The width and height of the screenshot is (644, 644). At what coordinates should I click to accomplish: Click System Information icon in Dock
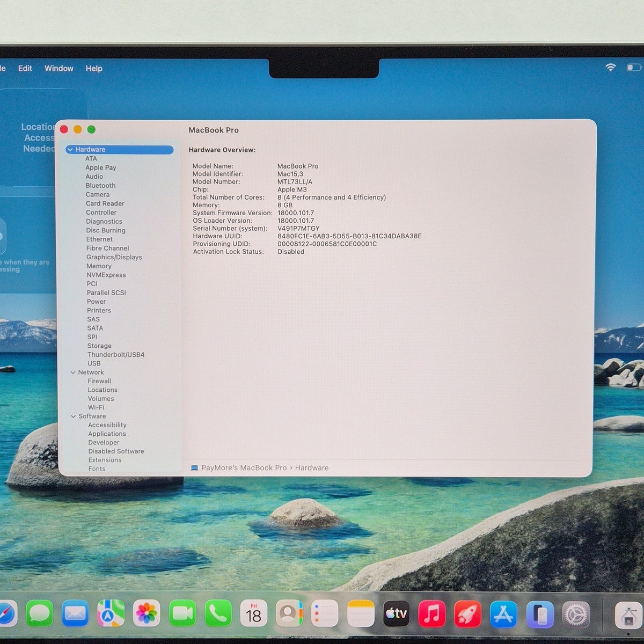pos(628,614)
